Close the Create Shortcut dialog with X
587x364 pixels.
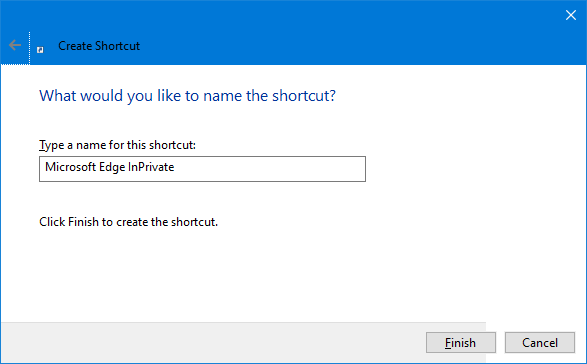[x=571, y=15]
